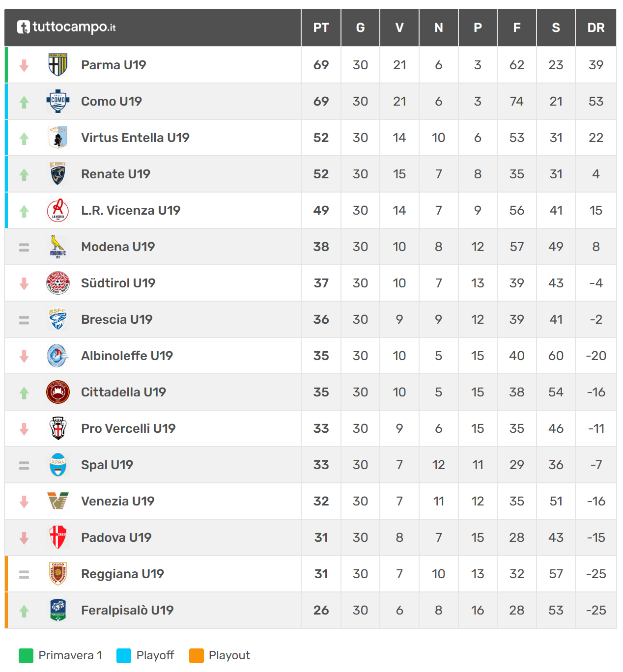623x672 pixels.
Task: Click the L.R. Vicenza U19 crest
Action: tap(58, 210)
